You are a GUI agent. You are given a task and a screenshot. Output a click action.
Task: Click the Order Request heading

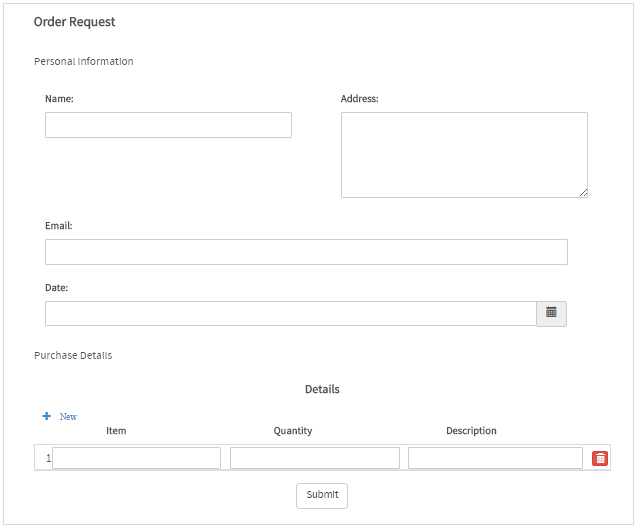point(74,22)
